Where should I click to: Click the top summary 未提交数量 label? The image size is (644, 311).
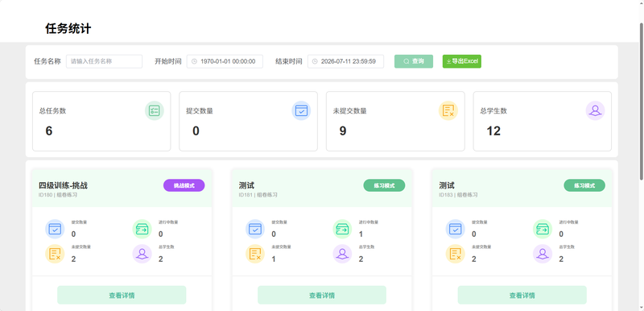[x=350, y=110]
